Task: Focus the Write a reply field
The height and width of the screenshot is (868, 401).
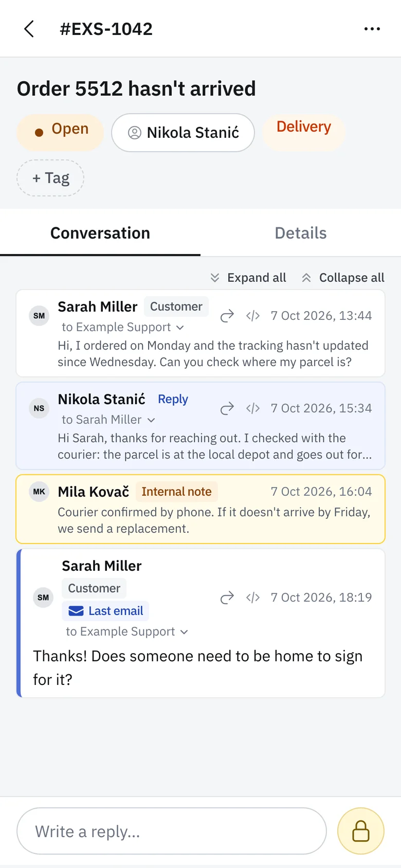Action: [172, 831]
